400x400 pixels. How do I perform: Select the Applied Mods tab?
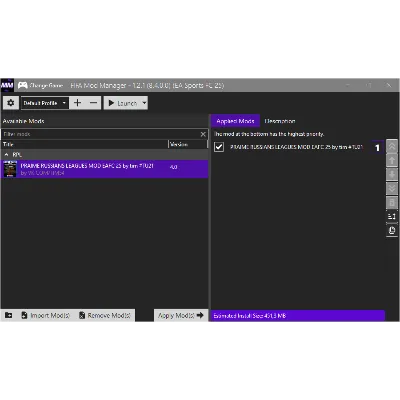click(x=235, y=121)
